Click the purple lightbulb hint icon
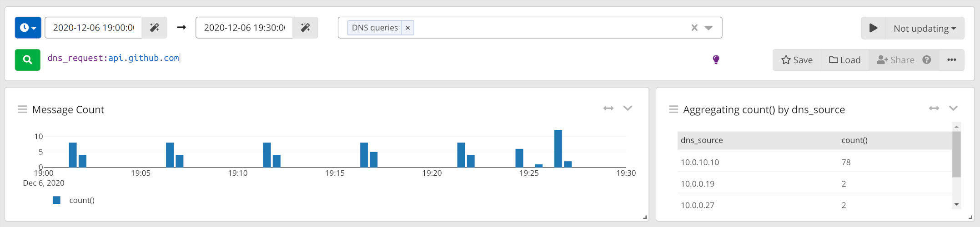Image resolution: width=980 pixels, height=227 pixels. click(716, 59)
